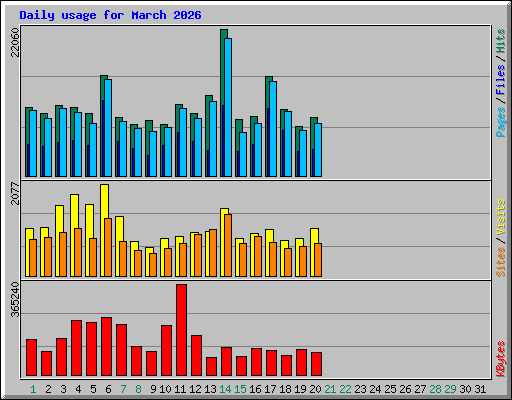Select day 27 on the date axis
The width and height of the screenshot is (512, 400).
point(420,389)
